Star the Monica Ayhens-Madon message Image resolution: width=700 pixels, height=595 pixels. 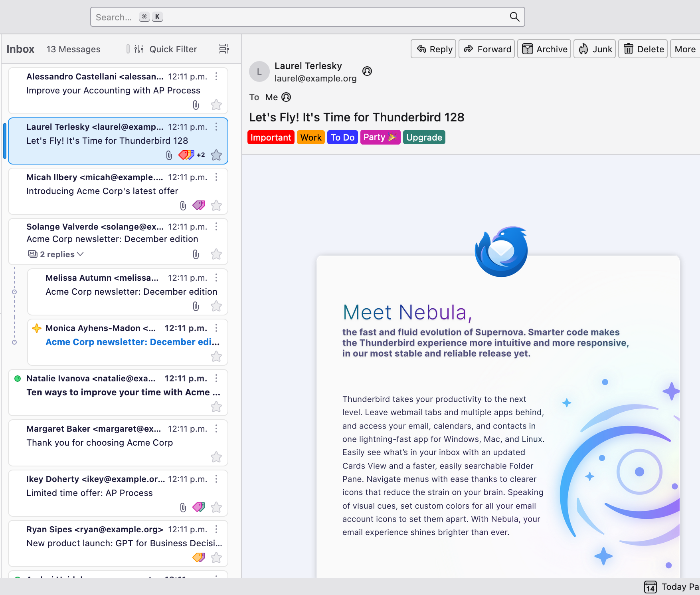point(216,356)
